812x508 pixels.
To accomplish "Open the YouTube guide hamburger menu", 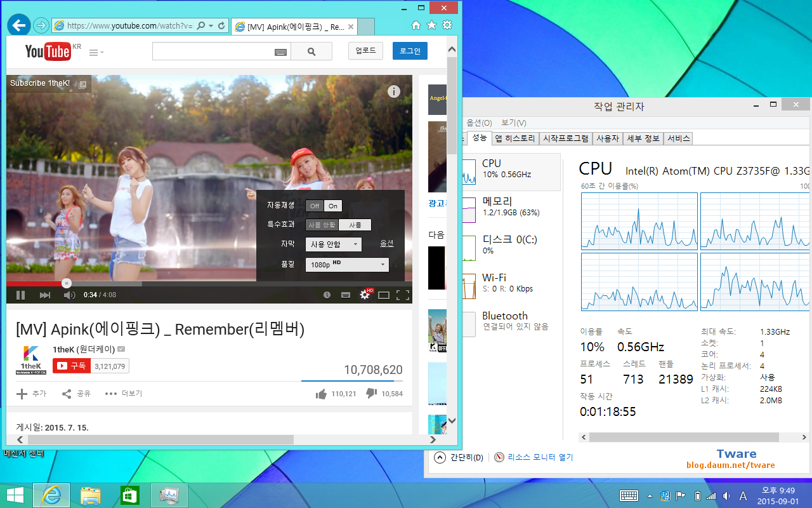I will point(96,53).
